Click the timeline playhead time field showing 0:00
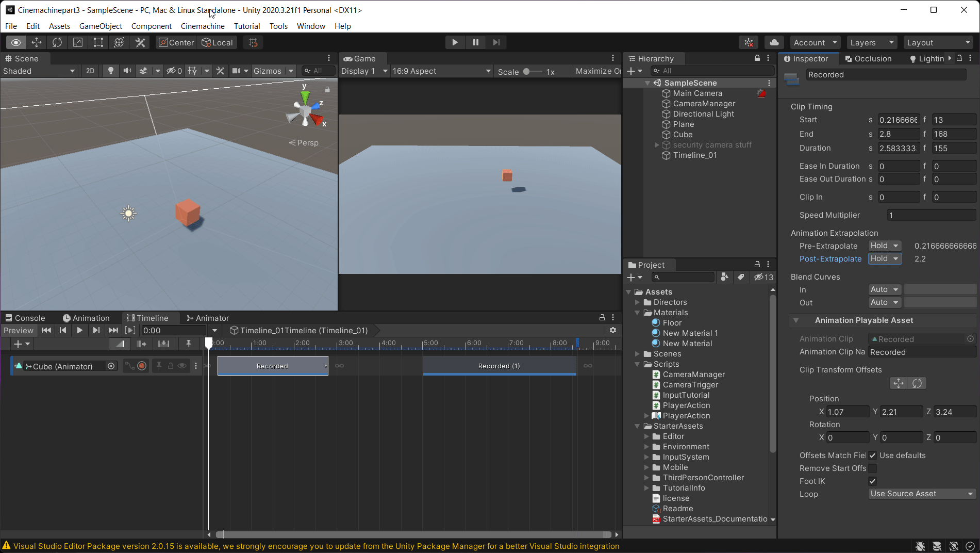 coord(175,330)
